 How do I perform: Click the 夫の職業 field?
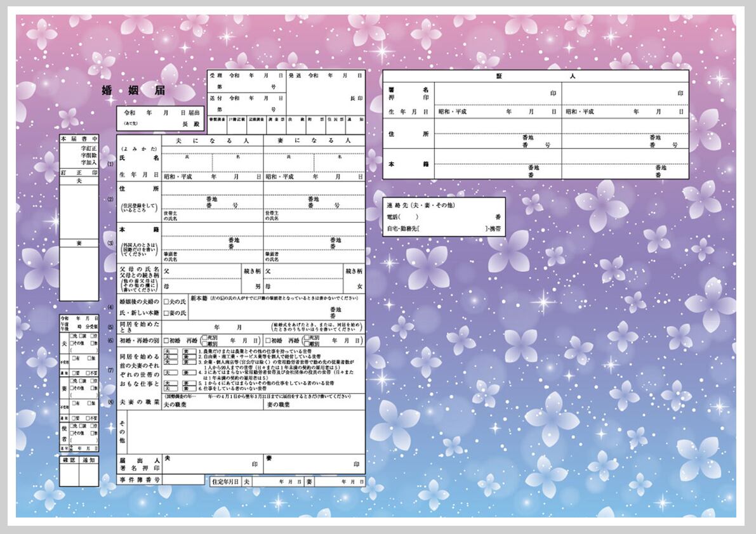click(x=212, y=405)
